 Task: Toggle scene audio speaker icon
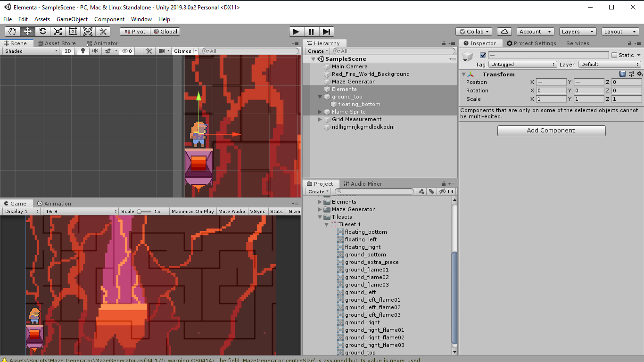(95, 51)
